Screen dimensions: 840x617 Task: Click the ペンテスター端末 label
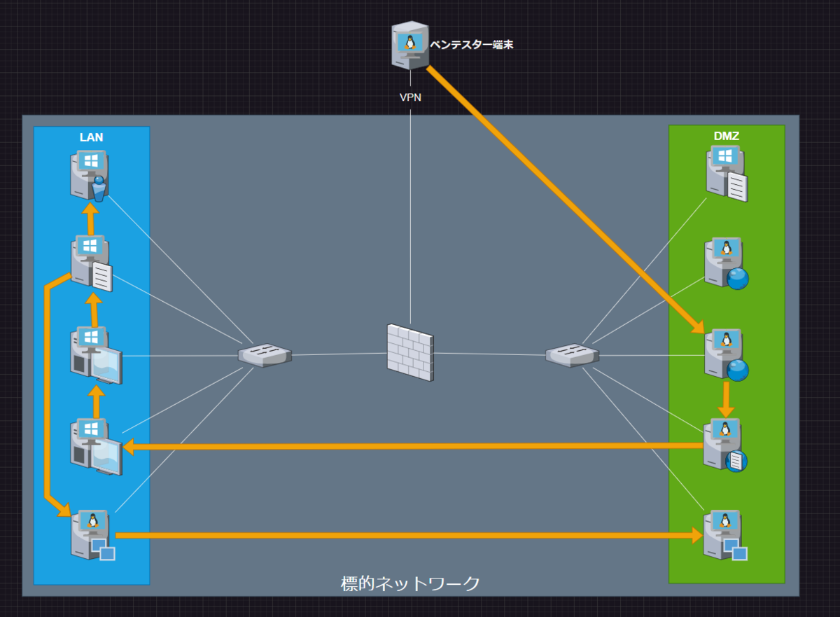pos(472,45)
